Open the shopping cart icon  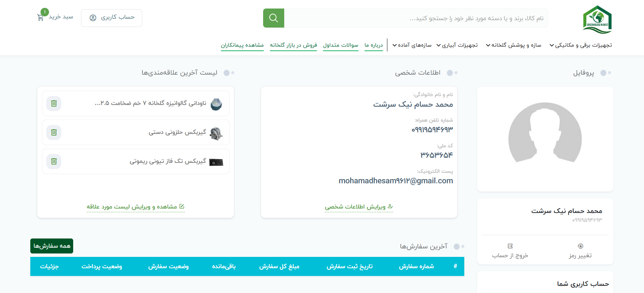[x=41, y=17]
